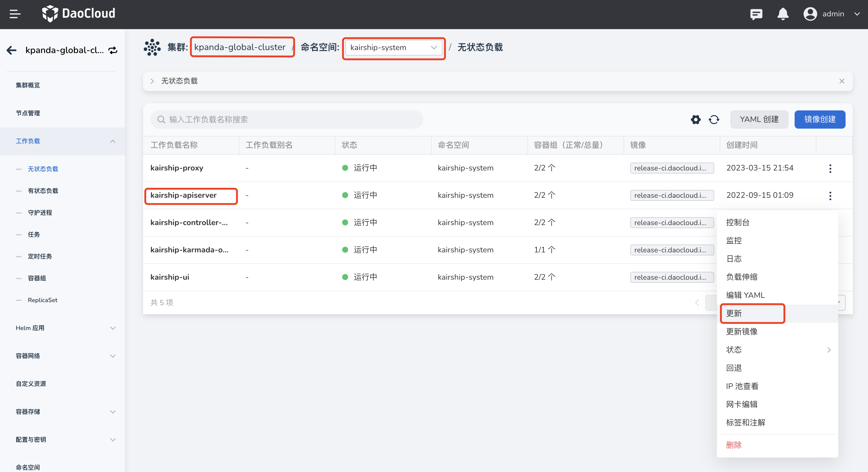The width and height of the screenshot is (868, 472).
Task: Open the kairship-apiserver workload
Action: tap(183, 195)
